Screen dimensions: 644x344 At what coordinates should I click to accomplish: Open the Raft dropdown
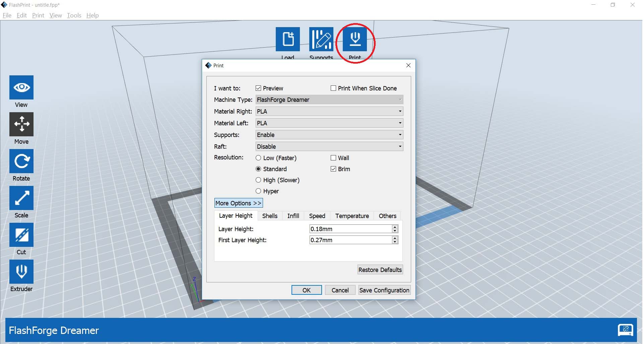pyautogui.click(x=329, y=146)
